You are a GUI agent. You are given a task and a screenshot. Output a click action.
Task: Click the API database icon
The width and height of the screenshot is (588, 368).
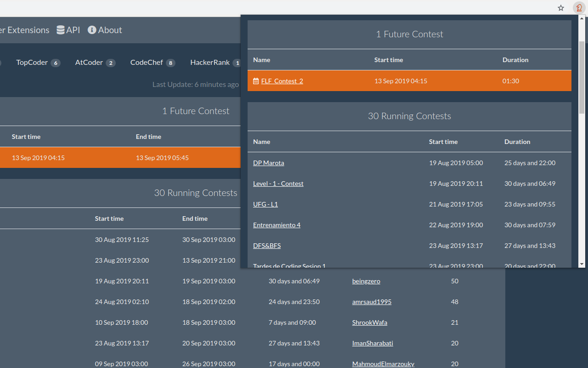pos(61,30)
